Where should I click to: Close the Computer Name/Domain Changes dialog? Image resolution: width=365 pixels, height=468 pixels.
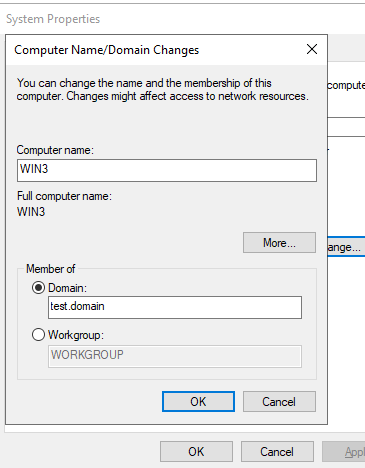tap(312, 49)
